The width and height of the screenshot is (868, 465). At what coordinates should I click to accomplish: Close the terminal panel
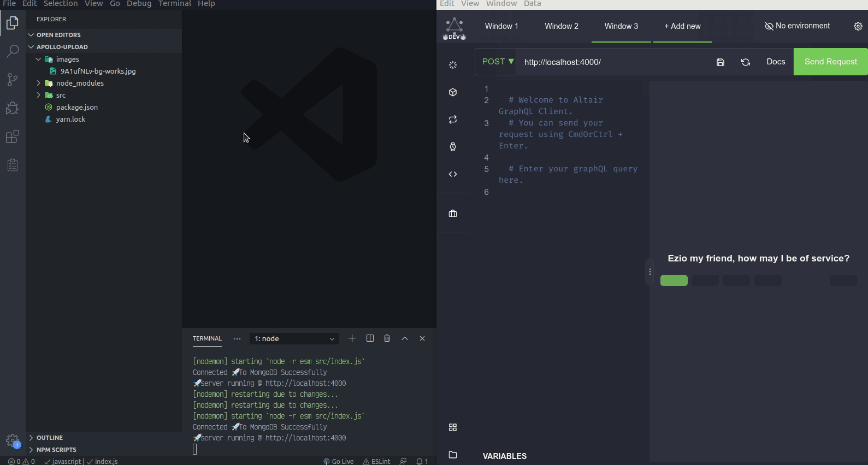coord(422,338)
